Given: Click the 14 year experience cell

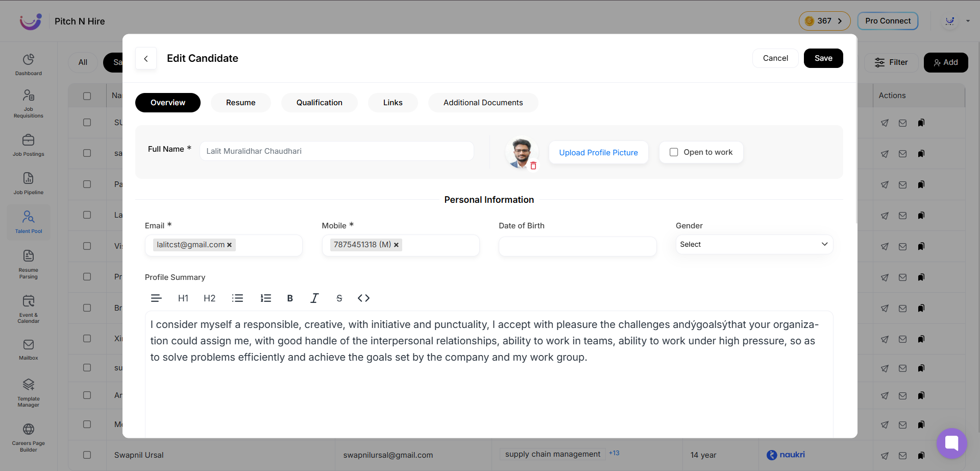Looking at the screenshot, I should (x=703, y=455).
